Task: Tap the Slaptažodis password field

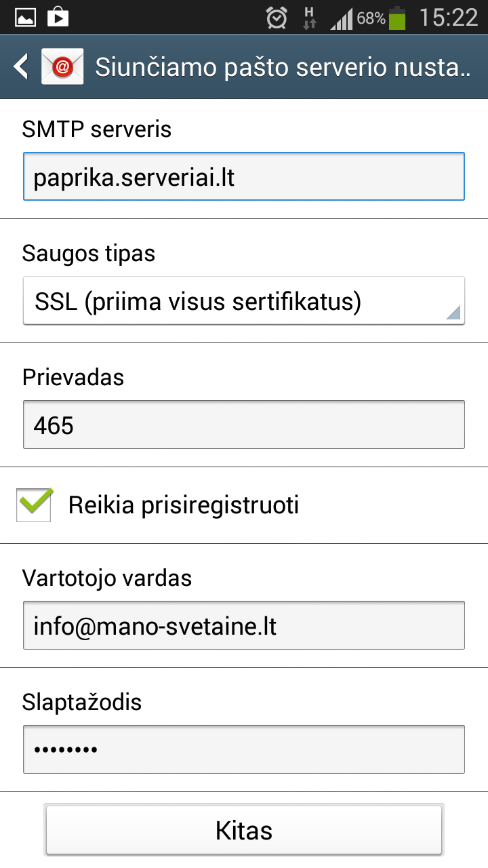Action: tap(243, 749)
